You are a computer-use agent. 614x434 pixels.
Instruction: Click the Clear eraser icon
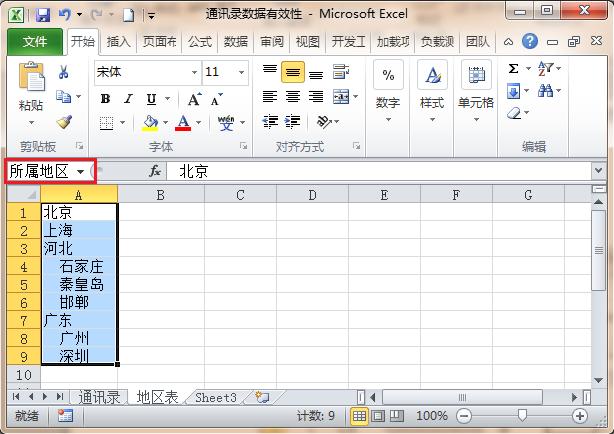(513, 114)
